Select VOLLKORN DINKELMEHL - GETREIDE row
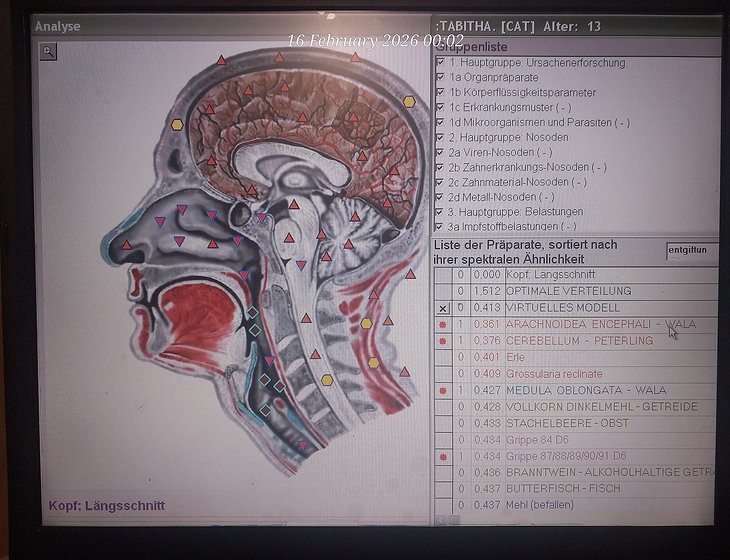 [587, 407]
